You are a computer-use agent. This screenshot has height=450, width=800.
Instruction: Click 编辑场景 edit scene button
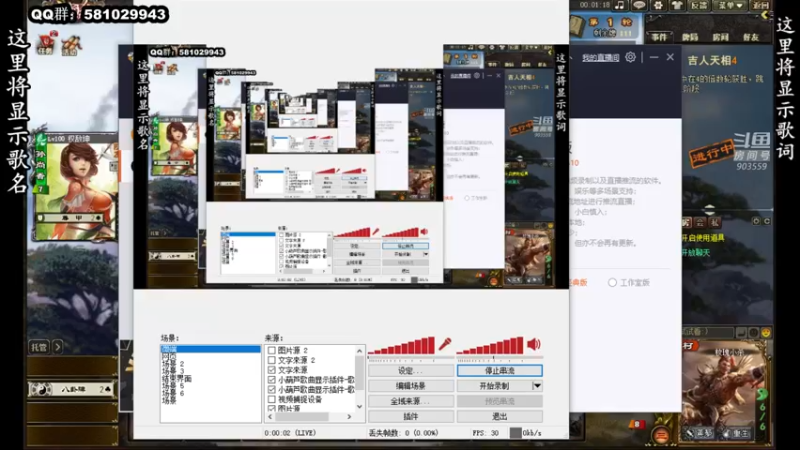411,386
